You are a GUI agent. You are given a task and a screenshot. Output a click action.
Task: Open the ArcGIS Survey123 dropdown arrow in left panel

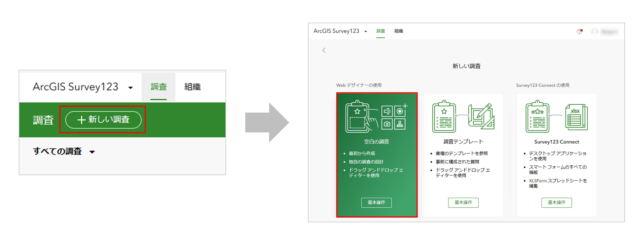130,88
